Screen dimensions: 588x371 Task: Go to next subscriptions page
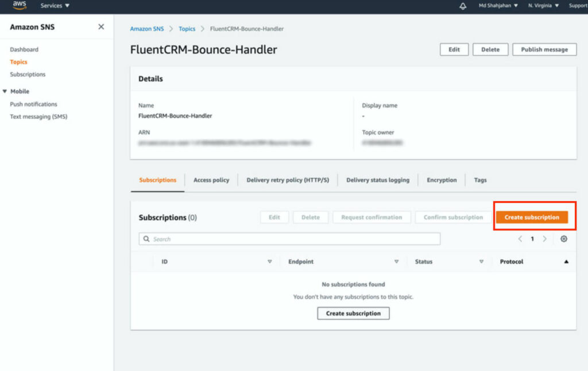point(544,239)
